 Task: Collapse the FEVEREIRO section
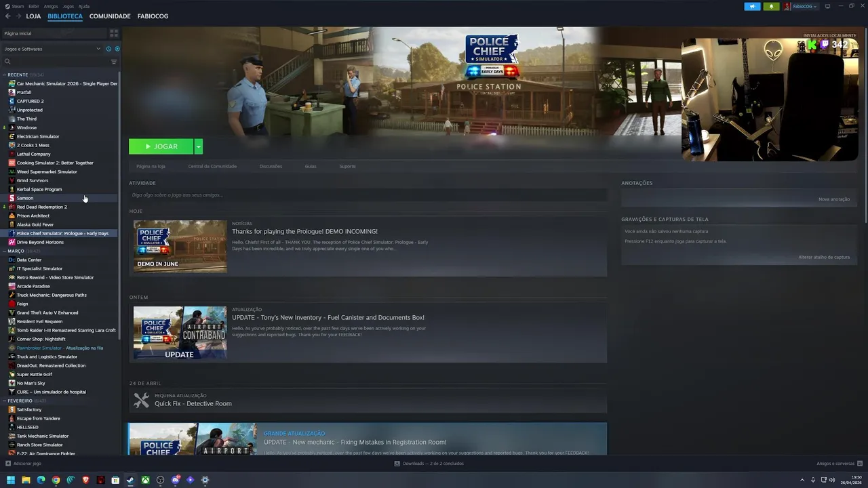(4, 401)
